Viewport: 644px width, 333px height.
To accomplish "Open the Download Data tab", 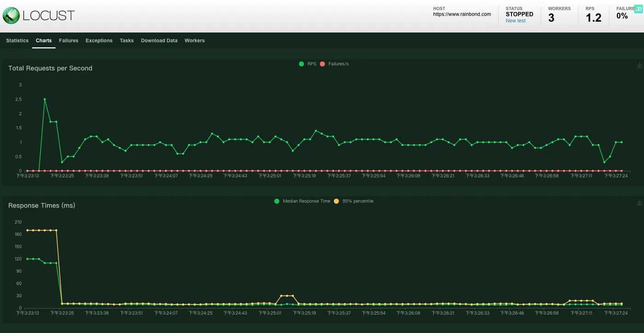I will point(159,40).
